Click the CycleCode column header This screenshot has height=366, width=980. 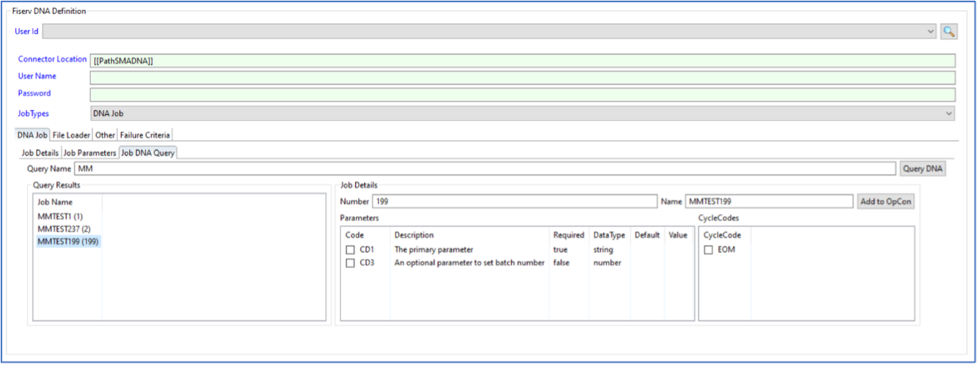point(722,235)
